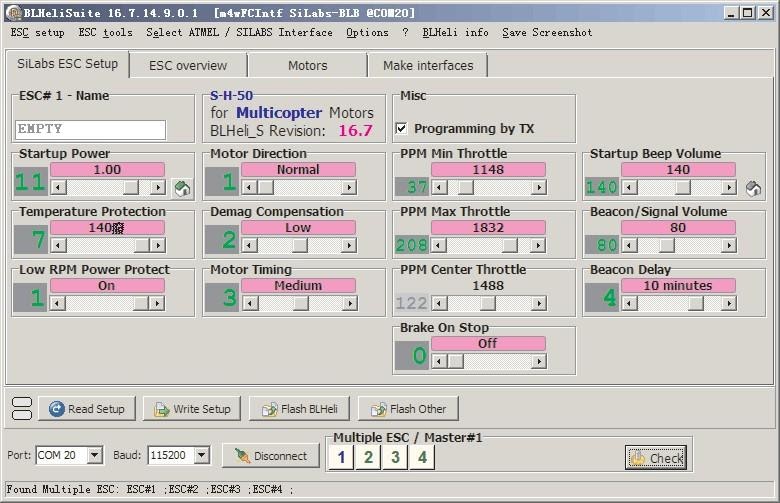Click the Check button
780x503 pixels.
pos(656,458)
